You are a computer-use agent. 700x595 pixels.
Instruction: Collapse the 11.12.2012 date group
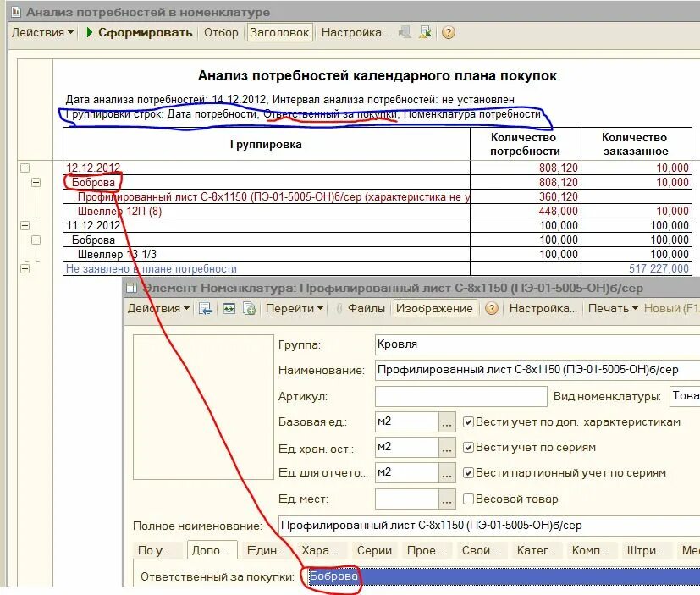[x=25, y=225]
